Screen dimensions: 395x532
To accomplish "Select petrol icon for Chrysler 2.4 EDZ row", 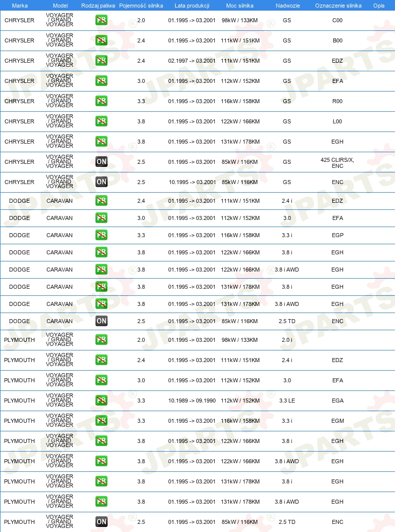I will (x=102, y=60).
